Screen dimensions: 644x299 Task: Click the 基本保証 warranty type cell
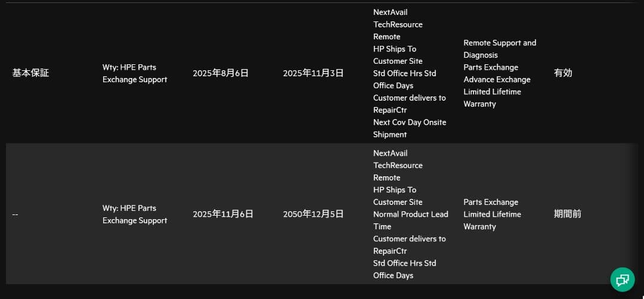click(x=30, y=73)
